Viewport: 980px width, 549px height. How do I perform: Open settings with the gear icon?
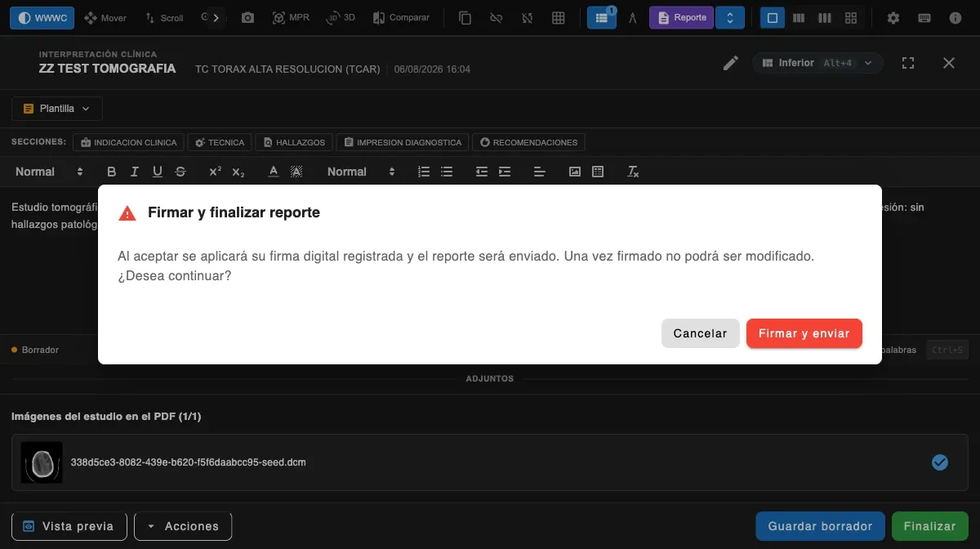pos(893,17)
